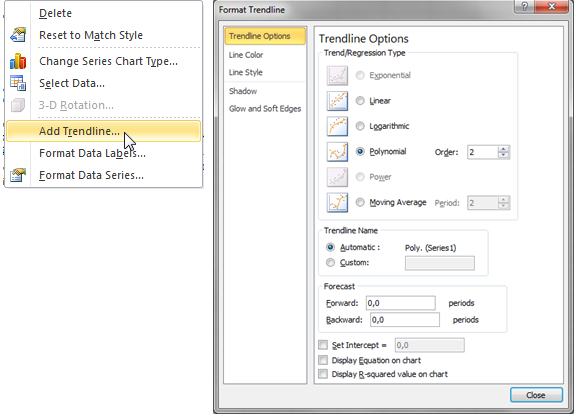
Task: Increase polynomial Order with up arrow
Action: pos(504,149)
